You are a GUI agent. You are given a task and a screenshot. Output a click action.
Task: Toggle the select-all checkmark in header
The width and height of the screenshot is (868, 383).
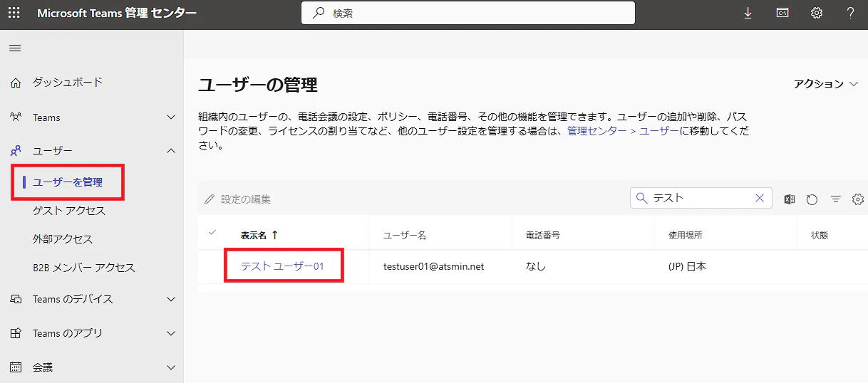pos(212,232)
